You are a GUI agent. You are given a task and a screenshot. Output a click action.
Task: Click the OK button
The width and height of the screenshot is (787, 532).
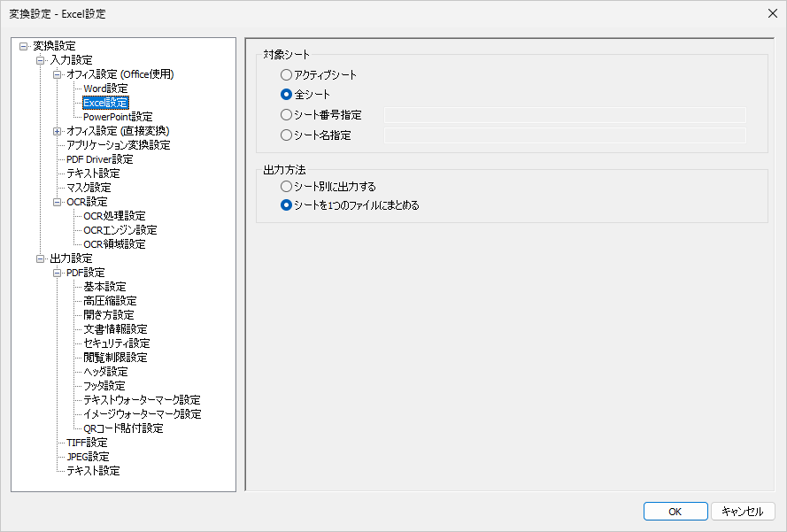pos(675,512)
